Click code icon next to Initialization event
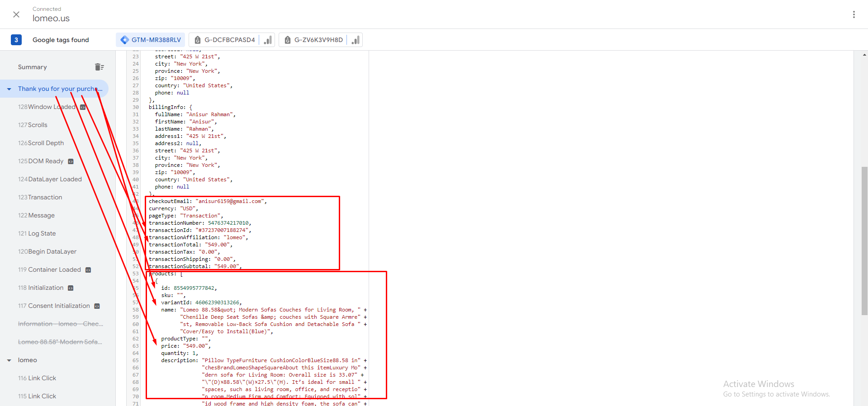 click(x=71, y=288)
